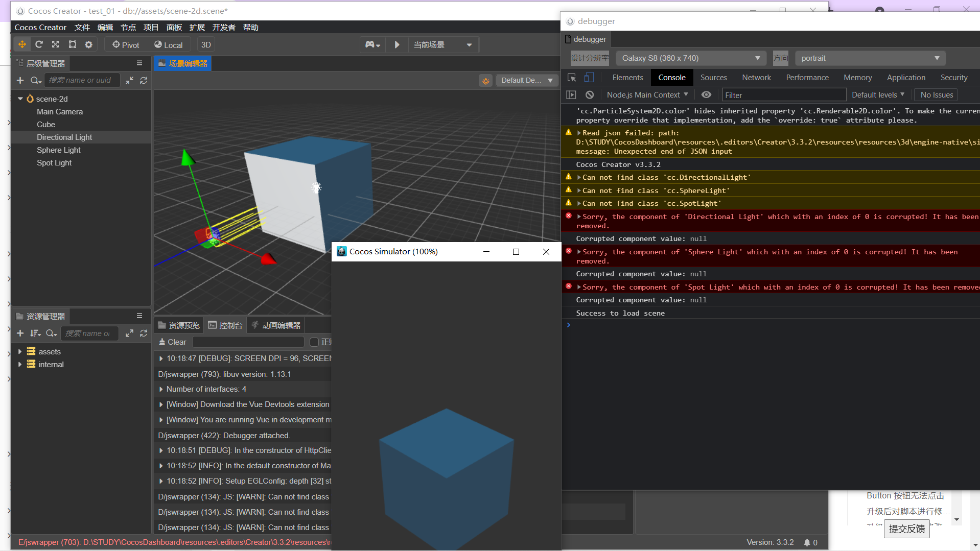The width and height of the screenshot is (980, 551).
Task: Switch to the Elements tab
Action: pos(627,78)
